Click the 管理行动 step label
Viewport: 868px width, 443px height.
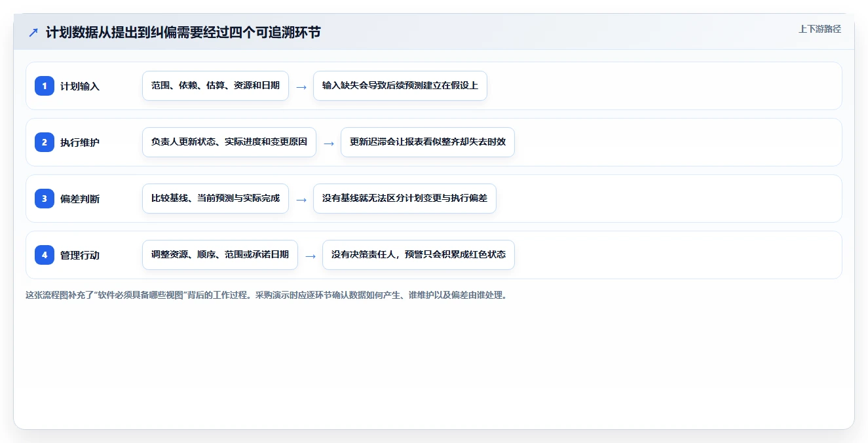[80, 255]
